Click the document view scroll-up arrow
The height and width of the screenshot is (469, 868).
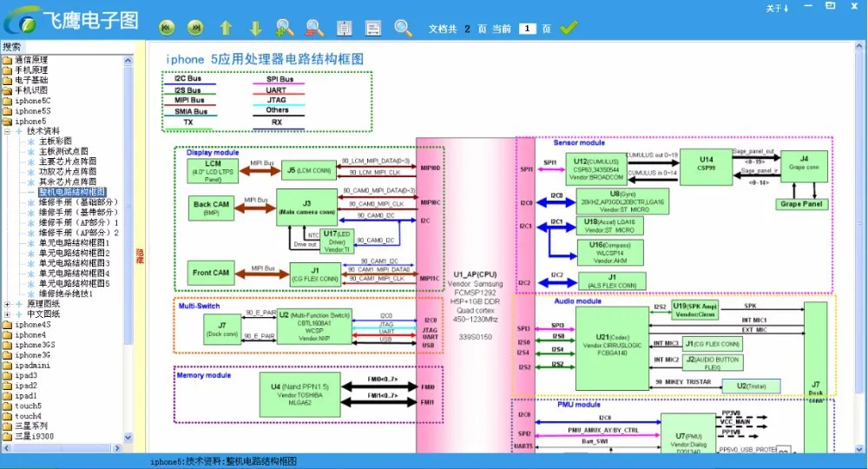click(859, 47)
